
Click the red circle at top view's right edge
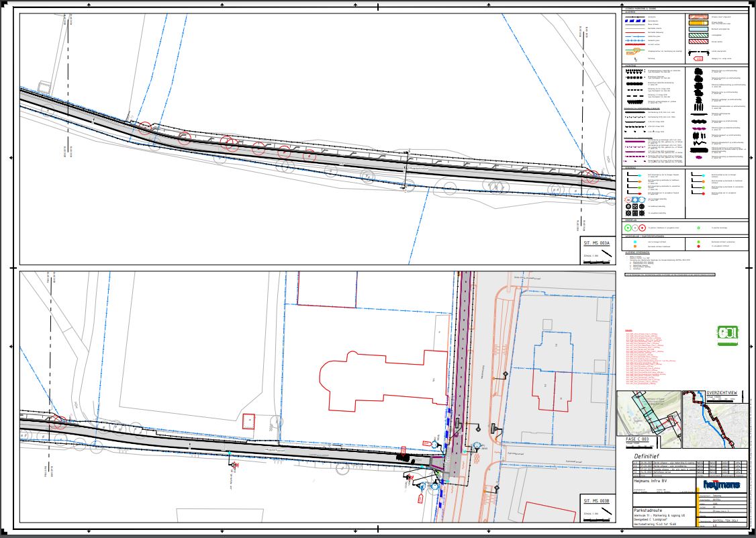pyautogui.click(x=592, y=177)
